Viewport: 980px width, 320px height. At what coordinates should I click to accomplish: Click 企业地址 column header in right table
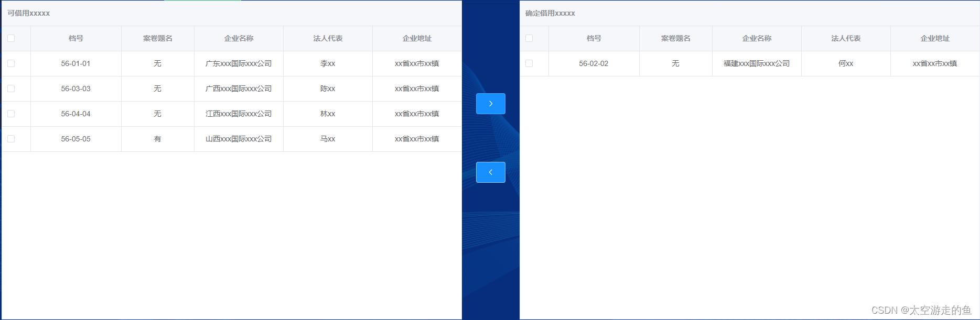click(935, 38)
